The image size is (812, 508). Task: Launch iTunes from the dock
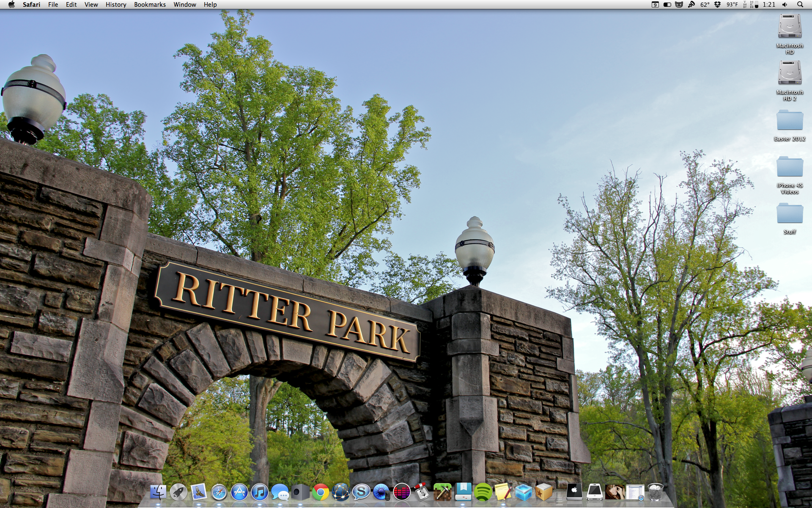(260, 492)
